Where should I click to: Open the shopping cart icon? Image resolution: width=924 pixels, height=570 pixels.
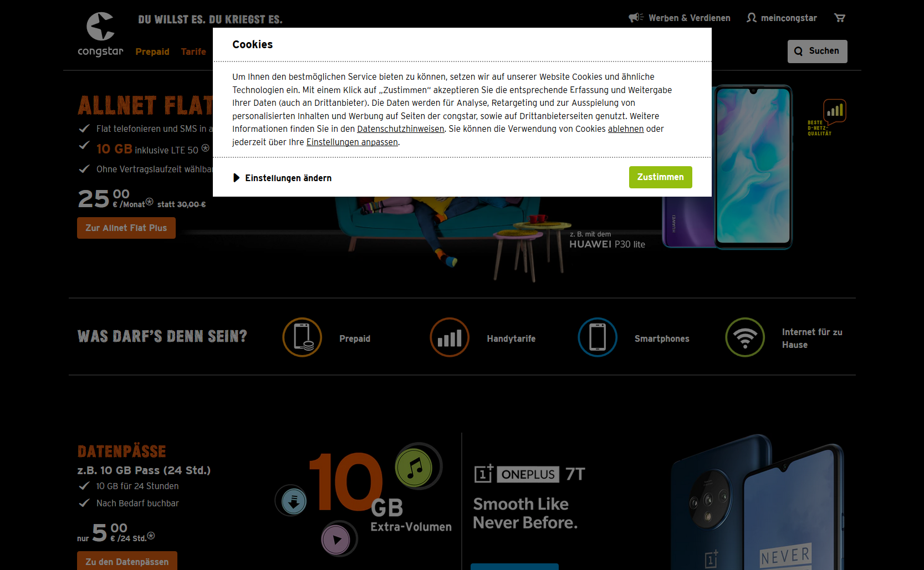840,18
